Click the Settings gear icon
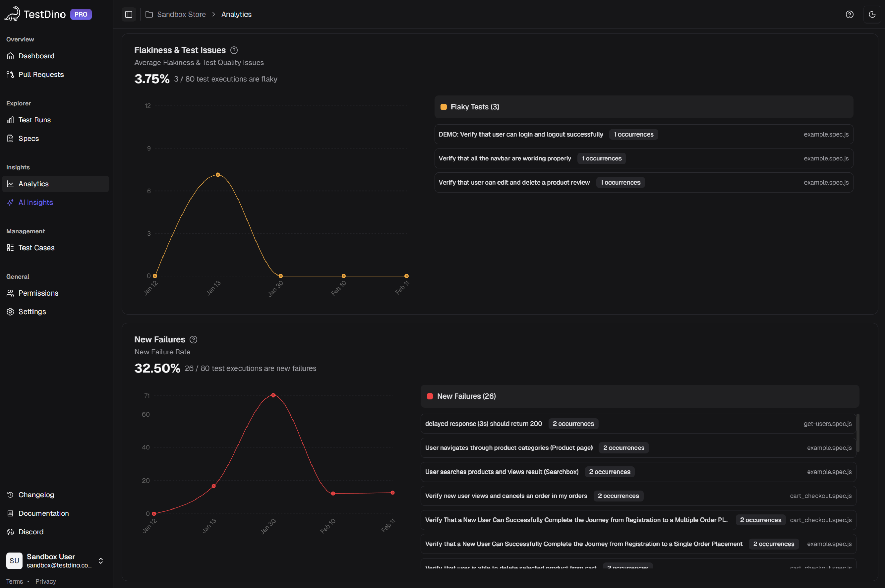Screen dimensions: 885x588 coord(10,311)
